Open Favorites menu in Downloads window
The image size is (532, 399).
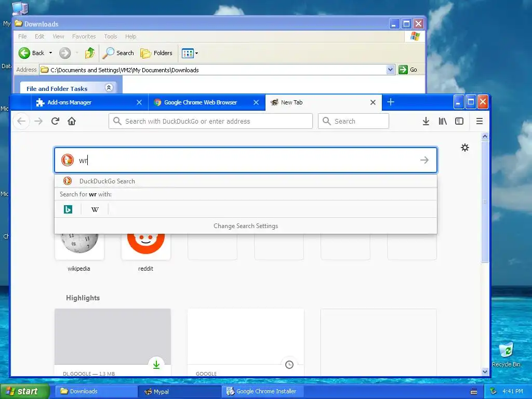tap(84, 36)
